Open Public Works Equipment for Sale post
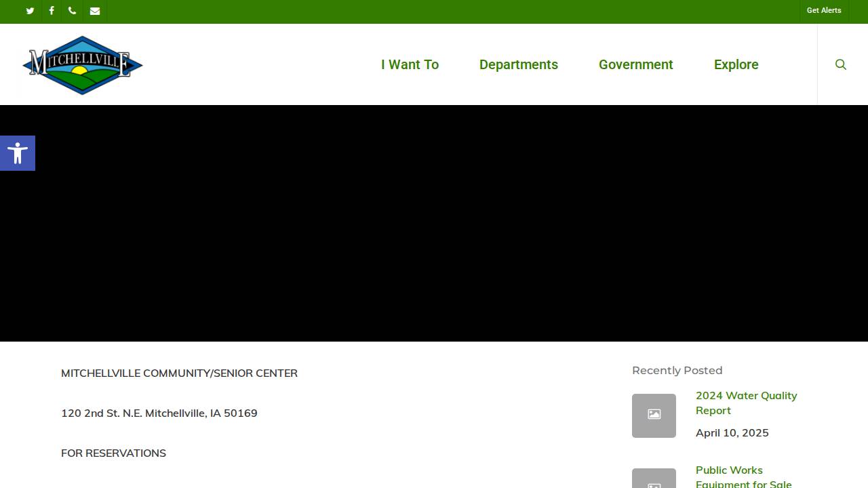Image resolution: width=868 pixels, height=488 pixels. pyautogui.click(x=744, y=476)
